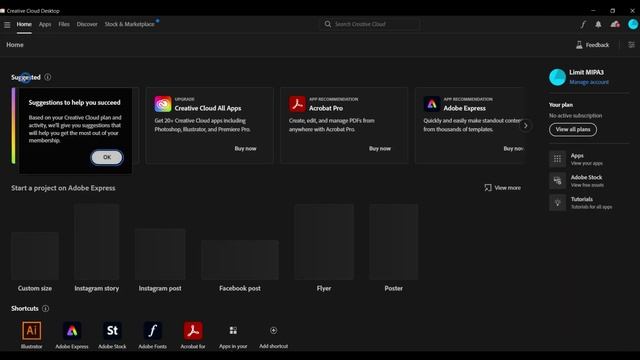Screen dimensions: 640x360
Task: Click the Tutorials for all apps text
Action: (591, 207)
